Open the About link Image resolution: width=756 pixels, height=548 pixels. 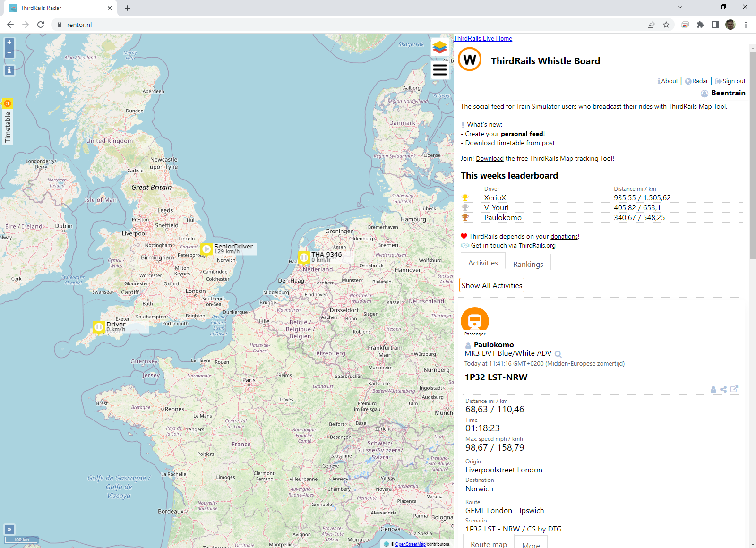tap(669, 81)
